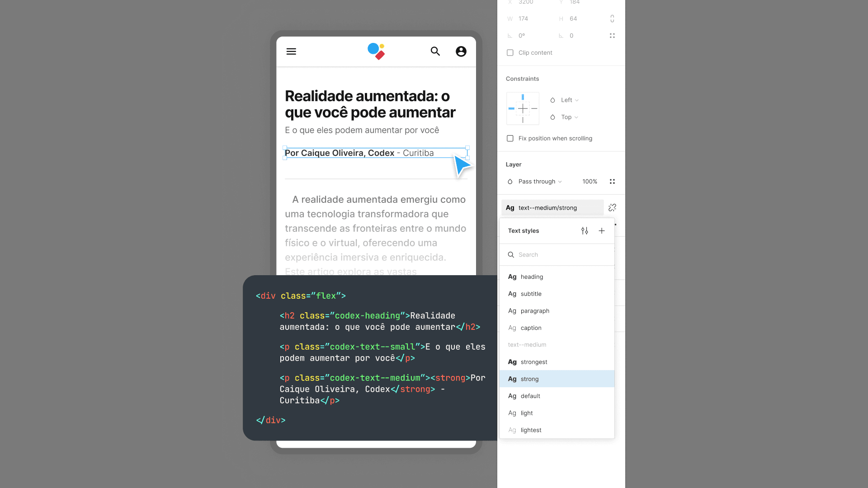Image resolution: width=868 pixels, height=488 pixels.
Task: Click the paragraph text style option
Action: click(x=534, y=310)
